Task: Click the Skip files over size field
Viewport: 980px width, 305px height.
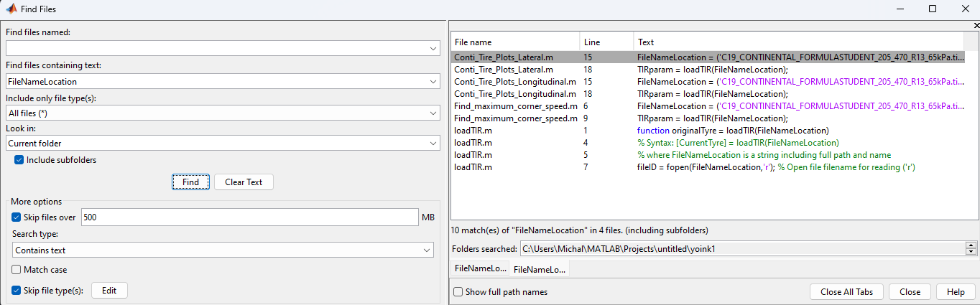Action: coord(249,217)
